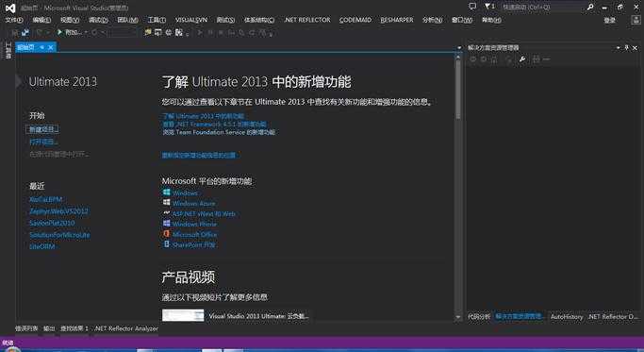Open the document tabs list dropdown

point(459,48)
